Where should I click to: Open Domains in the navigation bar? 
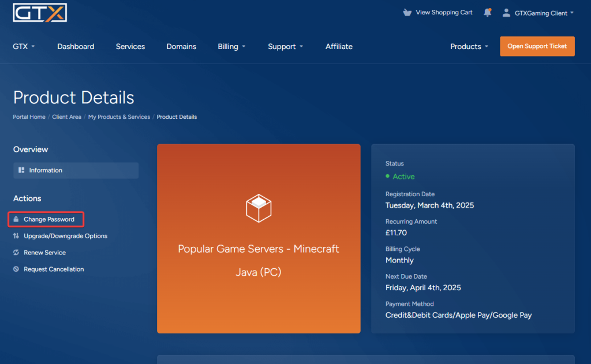(181, 46)
